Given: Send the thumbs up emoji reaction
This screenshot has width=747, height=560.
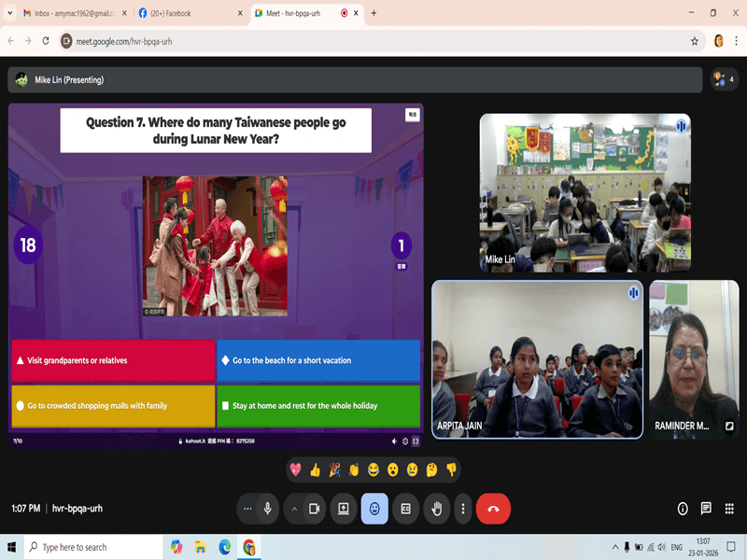Looking at the screenshot, I should tap(315, 469).
